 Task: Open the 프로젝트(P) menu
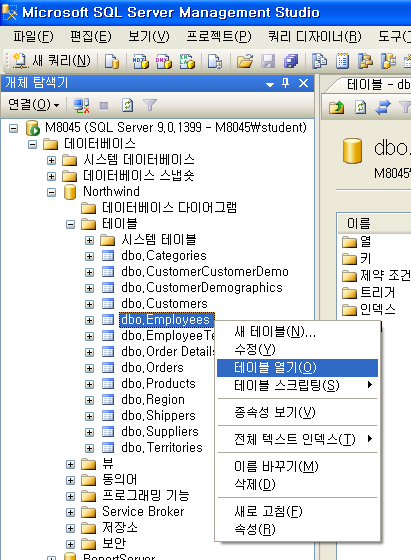219,36
